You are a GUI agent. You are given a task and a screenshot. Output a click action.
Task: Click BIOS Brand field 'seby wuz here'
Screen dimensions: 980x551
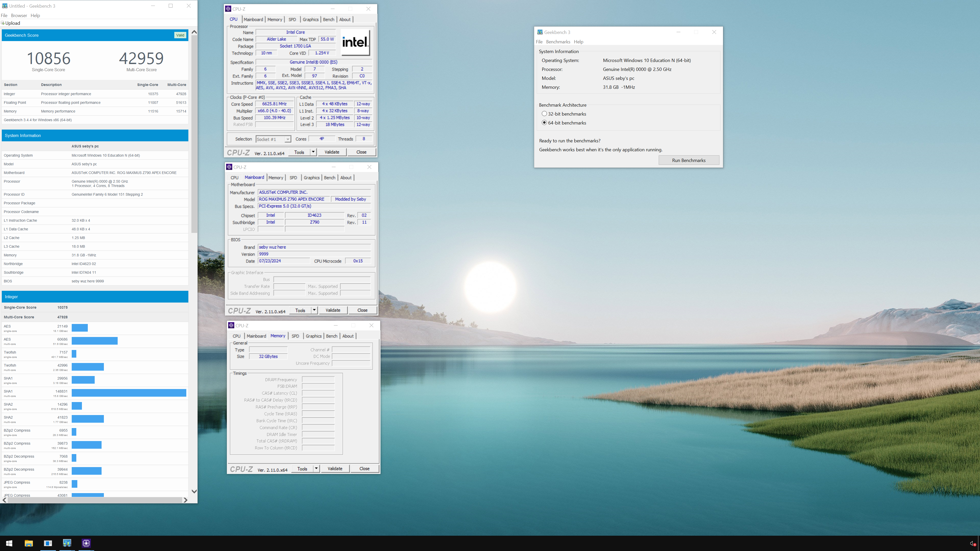pos(314,247)
